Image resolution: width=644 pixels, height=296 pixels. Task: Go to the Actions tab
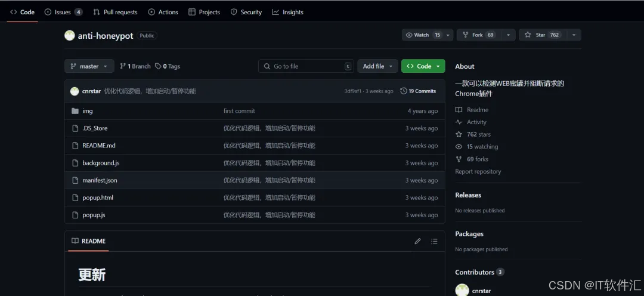[163, 12]
